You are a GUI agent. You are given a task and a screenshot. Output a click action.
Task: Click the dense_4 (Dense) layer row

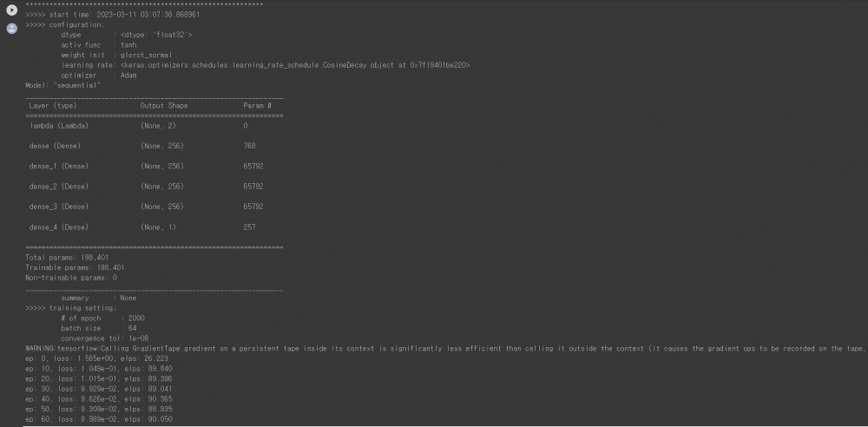58,227
